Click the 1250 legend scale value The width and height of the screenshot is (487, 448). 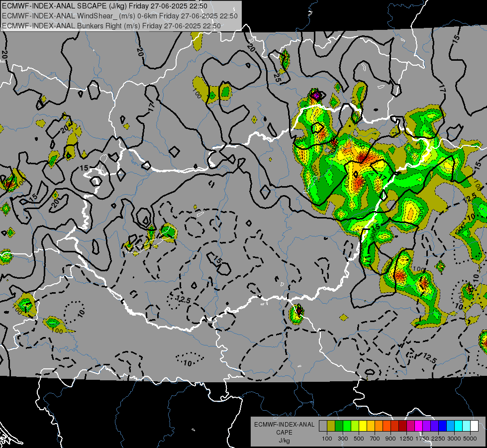point(406,439)
